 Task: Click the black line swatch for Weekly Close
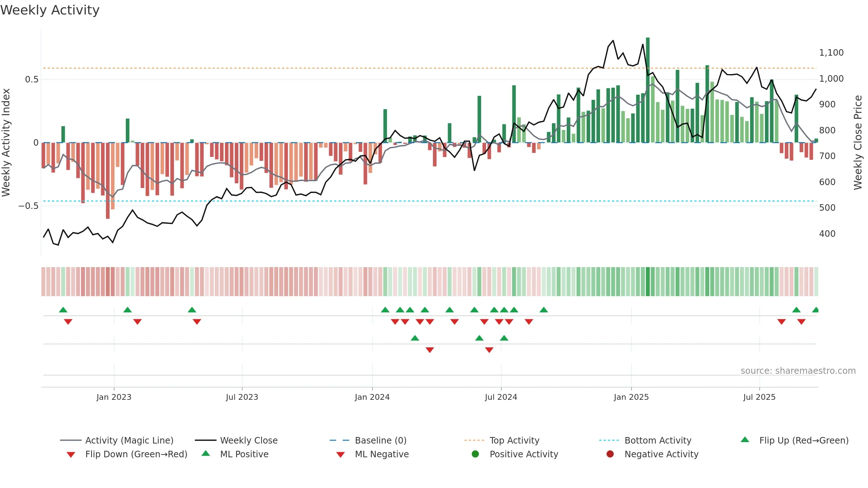205,440
